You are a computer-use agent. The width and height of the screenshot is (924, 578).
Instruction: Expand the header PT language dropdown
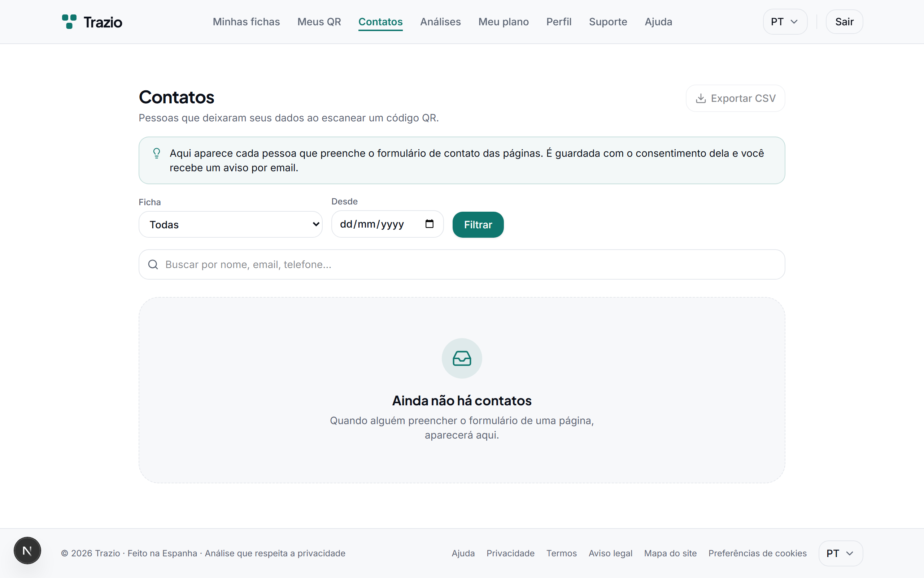click(785, 22)
